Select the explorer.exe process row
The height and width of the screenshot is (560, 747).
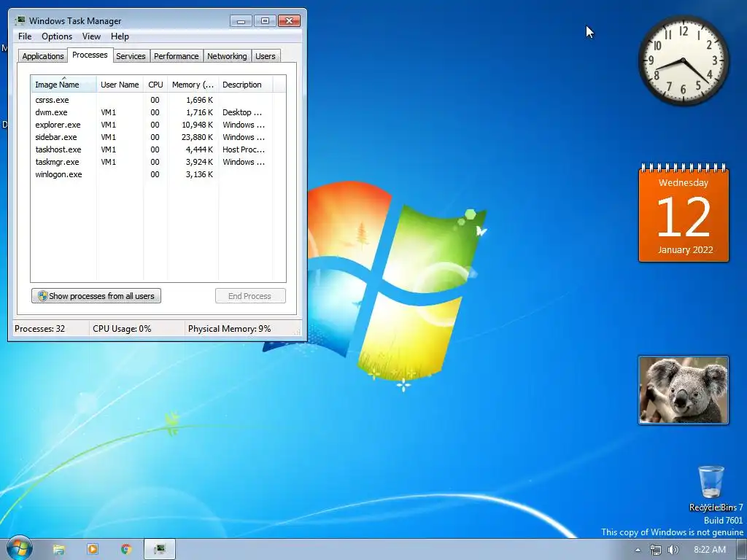[152, 125]
